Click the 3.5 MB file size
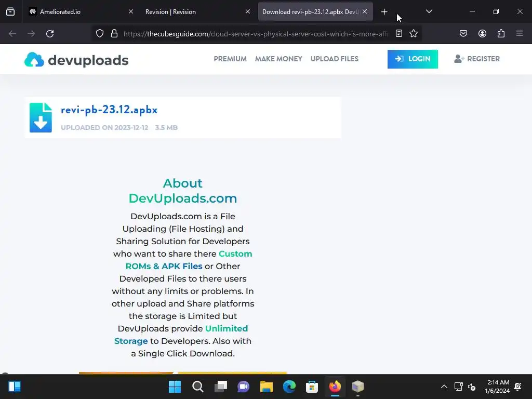Screen dimensions: 532x399 (166, 128)
